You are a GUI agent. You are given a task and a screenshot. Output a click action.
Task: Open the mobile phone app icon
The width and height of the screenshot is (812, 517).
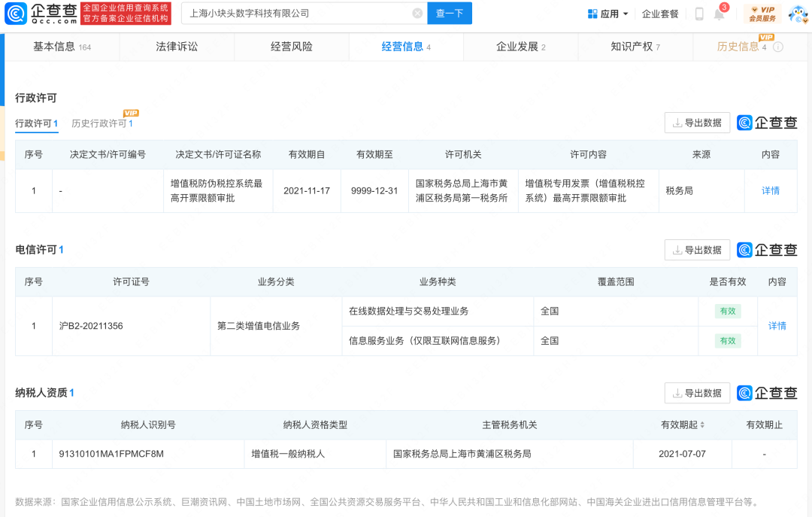pyautogui.click(x=699, y=14)
